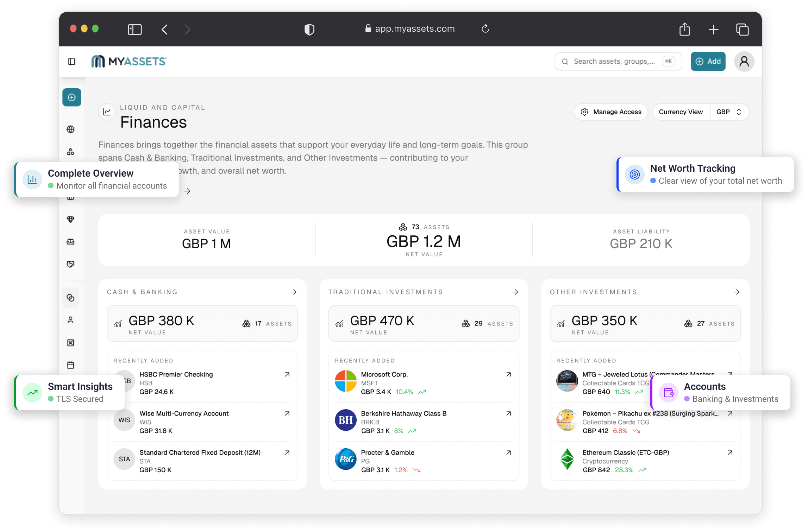
Task: Open the Wise Multi-Currency Account arrow link
Action: (x=287, y=413)
